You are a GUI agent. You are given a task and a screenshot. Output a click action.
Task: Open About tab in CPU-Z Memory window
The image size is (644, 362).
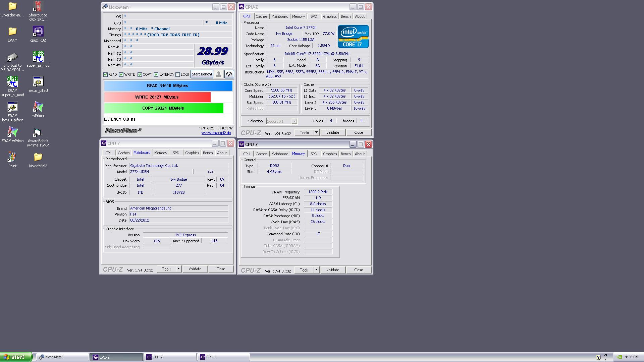pos(360,154)
